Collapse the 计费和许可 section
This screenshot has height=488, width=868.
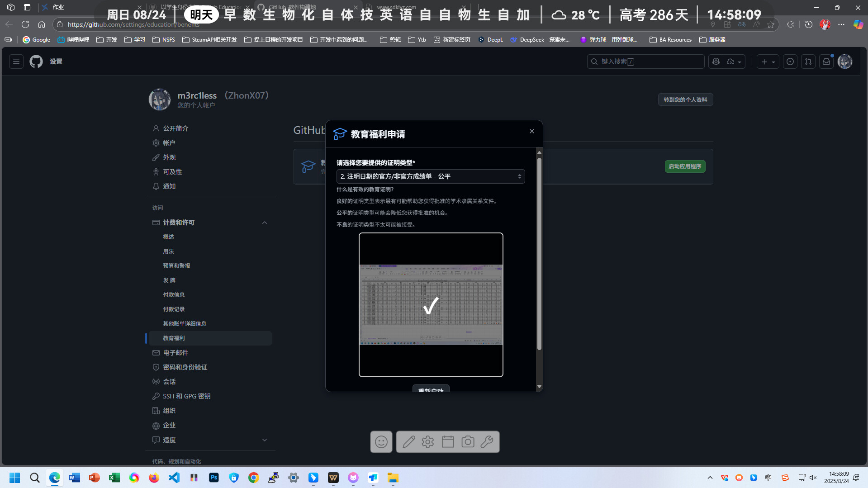(x=265, y=223)
